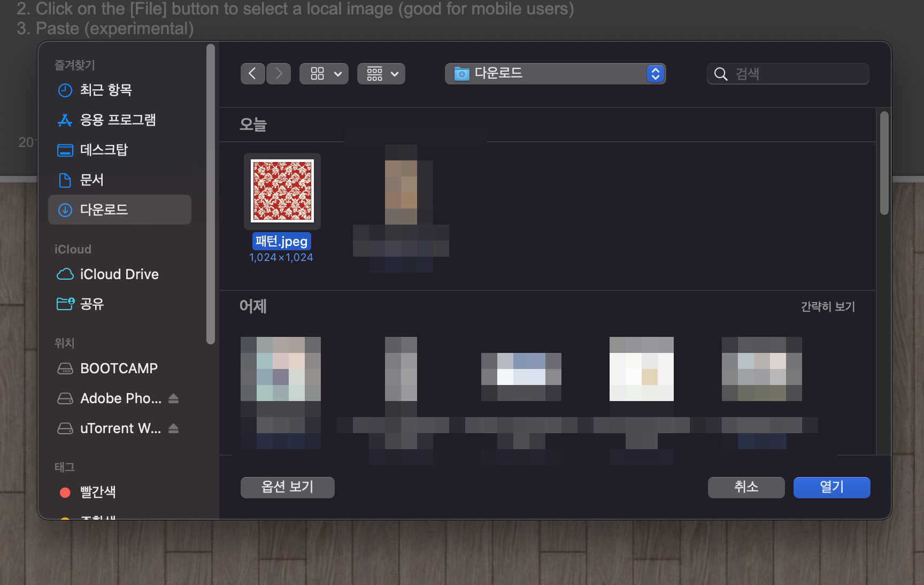Click the 데스크탑 desktop icon
The image size is (924, 585).
click(65, 150)
